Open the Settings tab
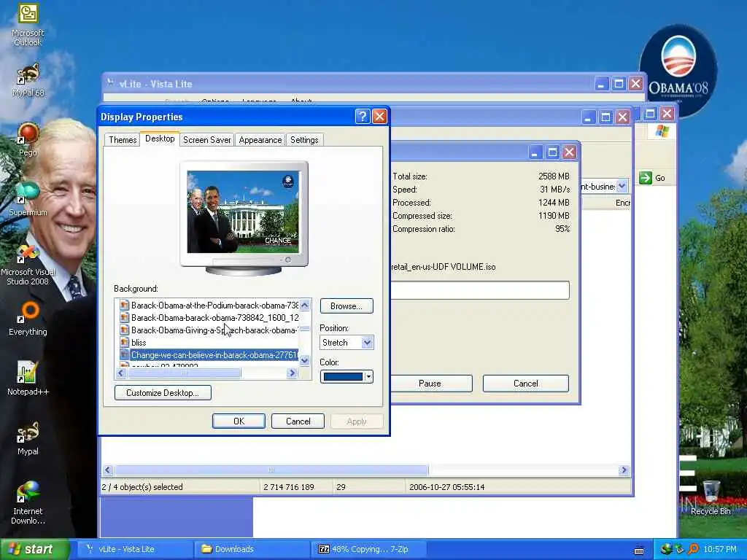The height and width of the screenshot is (560, 747). pyautogui.click(x=304, y=139)
